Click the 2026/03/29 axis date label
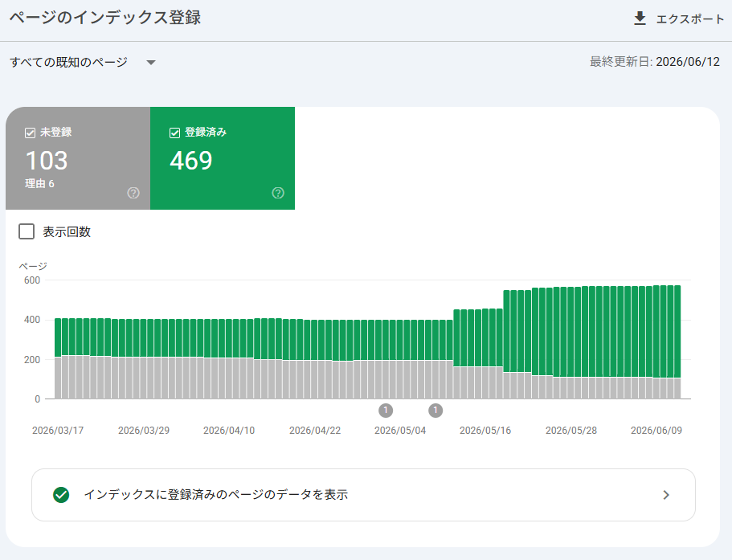The height and width of the screenshot is (560, 732). click(x=144, y=431)
